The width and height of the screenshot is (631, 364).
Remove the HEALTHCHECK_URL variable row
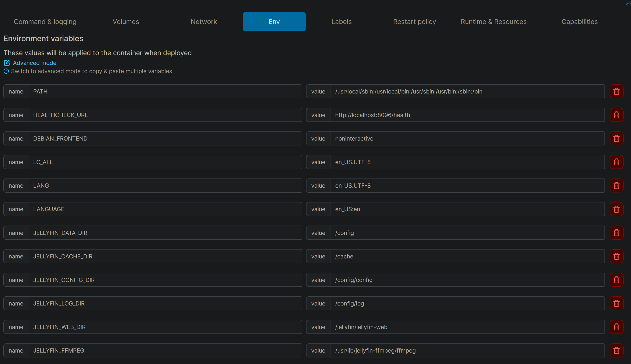click(616, 115)
